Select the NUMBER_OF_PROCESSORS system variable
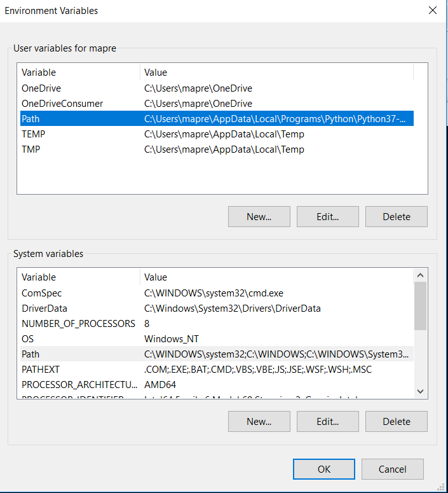This screenshot has height=493, width=448. [x=217, y=324]
